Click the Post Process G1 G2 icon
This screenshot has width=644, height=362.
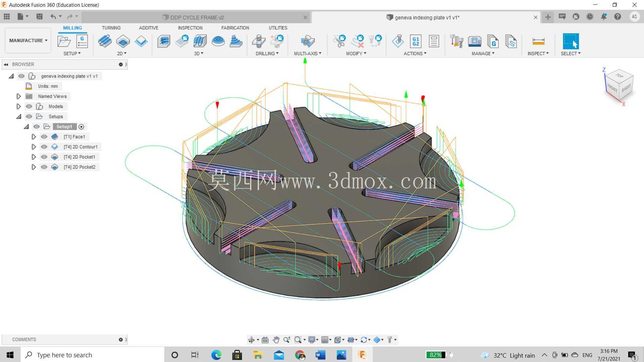point(416,41)
